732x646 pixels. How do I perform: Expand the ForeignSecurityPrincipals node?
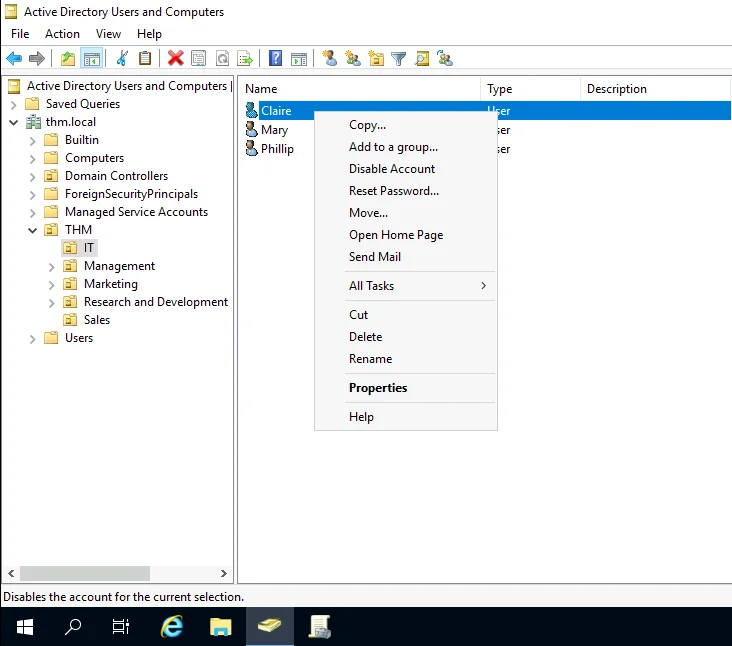coord(33,195)
